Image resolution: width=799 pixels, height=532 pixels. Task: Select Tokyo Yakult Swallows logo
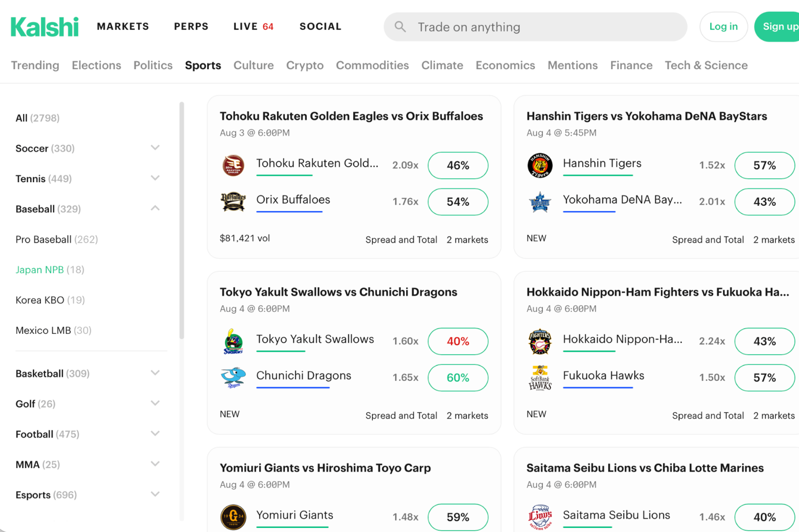pos(233,341)
